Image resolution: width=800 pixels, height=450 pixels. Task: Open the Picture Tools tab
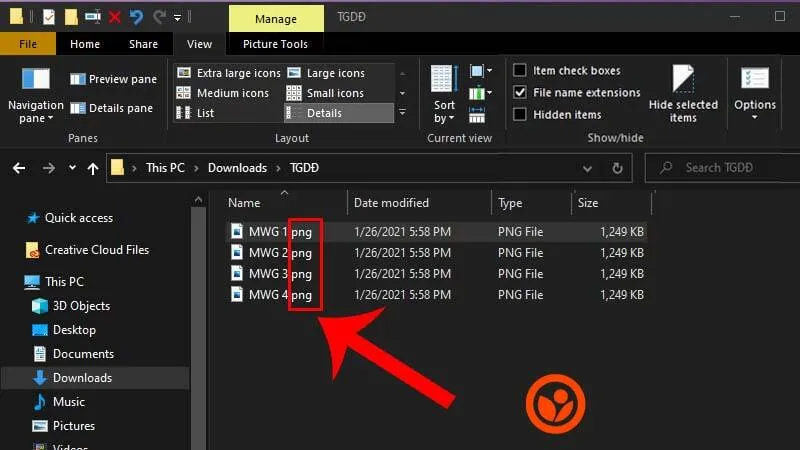pyautogui.click(x=276, y=44)
